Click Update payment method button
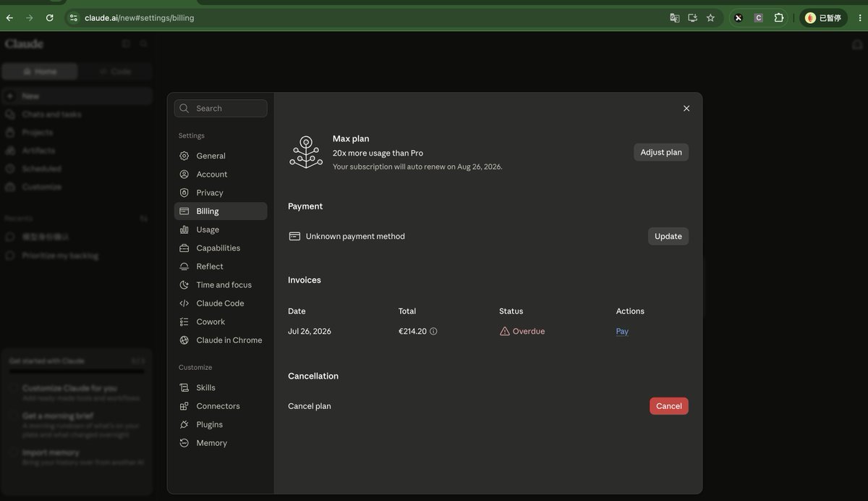Screen dimensions: 868x501 pyautogui.click(x=668, y=236)
